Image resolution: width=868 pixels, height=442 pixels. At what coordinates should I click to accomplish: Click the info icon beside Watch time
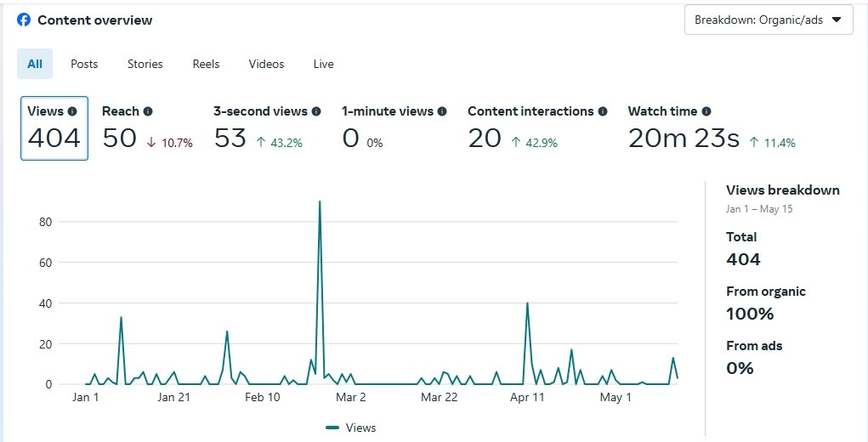pyautogui.click(x=706, y=111)
